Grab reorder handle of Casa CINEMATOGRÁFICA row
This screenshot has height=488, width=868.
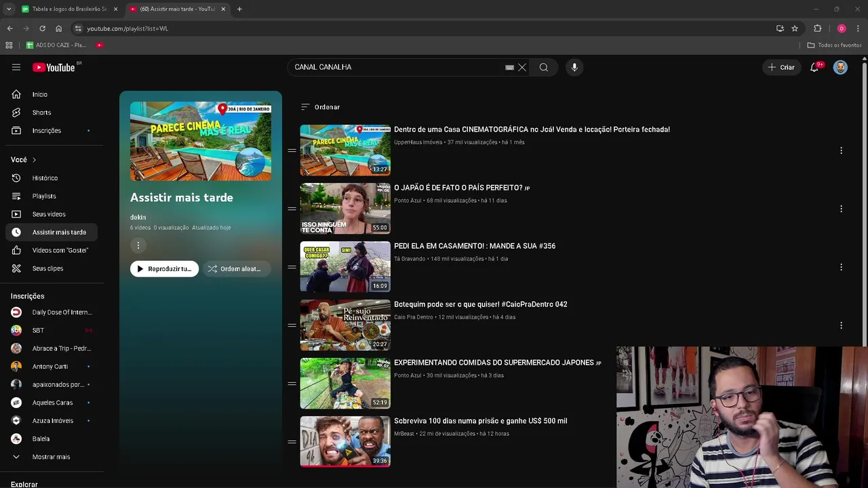click(292, 150)
